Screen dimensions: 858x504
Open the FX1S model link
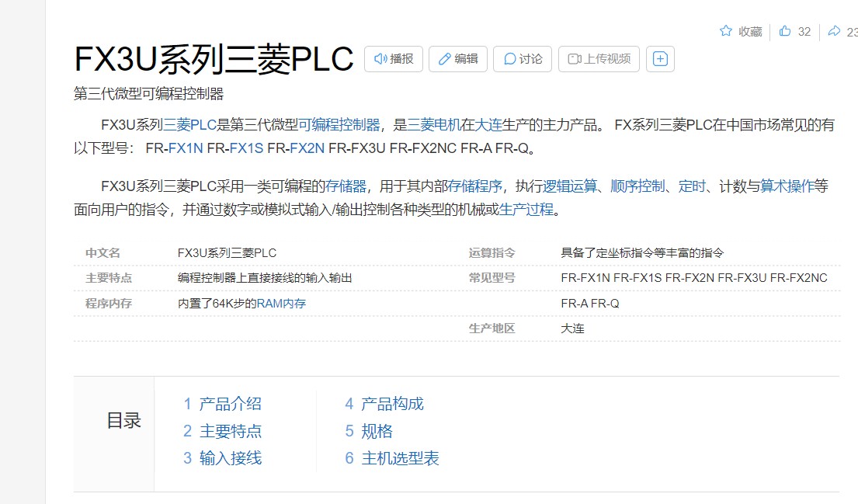click(x=246, y=148)
